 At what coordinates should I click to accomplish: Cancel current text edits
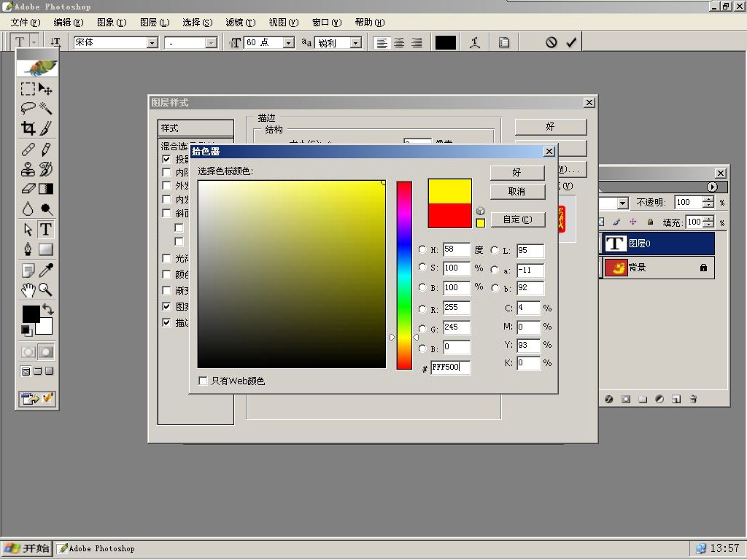pos(551,42)
